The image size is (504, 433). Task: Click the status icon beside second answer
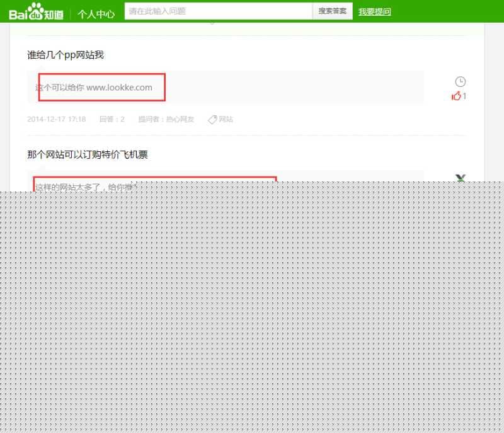[x=461, y=178]
